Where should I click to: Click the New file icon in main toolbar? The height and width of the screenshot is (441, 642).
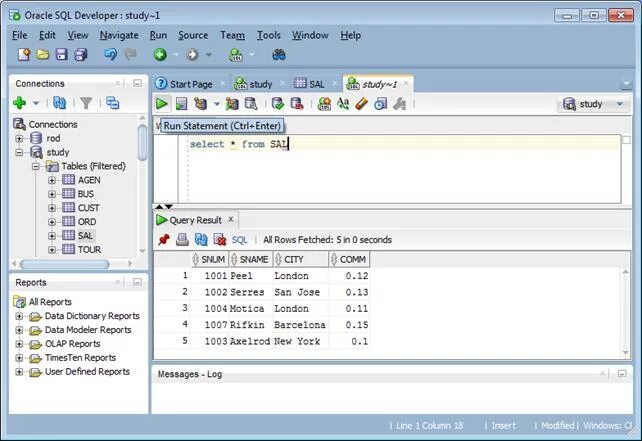tap(24, 54)
